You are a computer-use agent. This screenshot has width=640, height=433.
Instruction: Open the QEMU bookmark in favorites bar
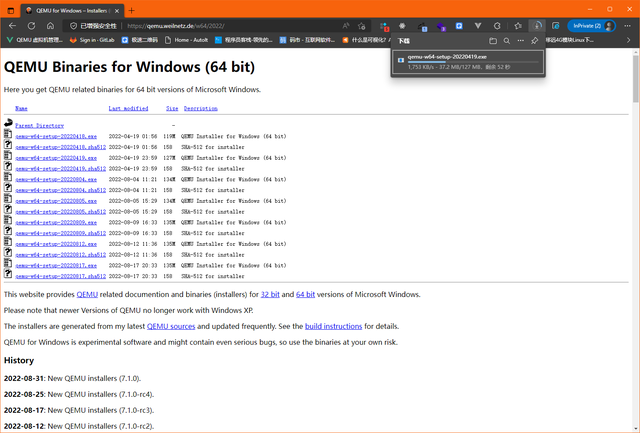(x=35, y=40)
